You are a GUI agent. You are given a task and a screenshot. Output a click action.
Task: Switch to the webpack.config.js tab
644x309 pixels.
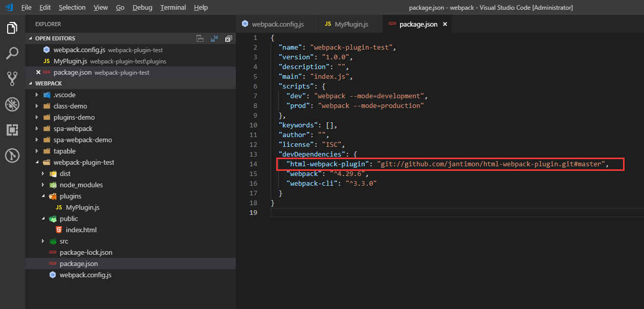click(x=277, y=24)
